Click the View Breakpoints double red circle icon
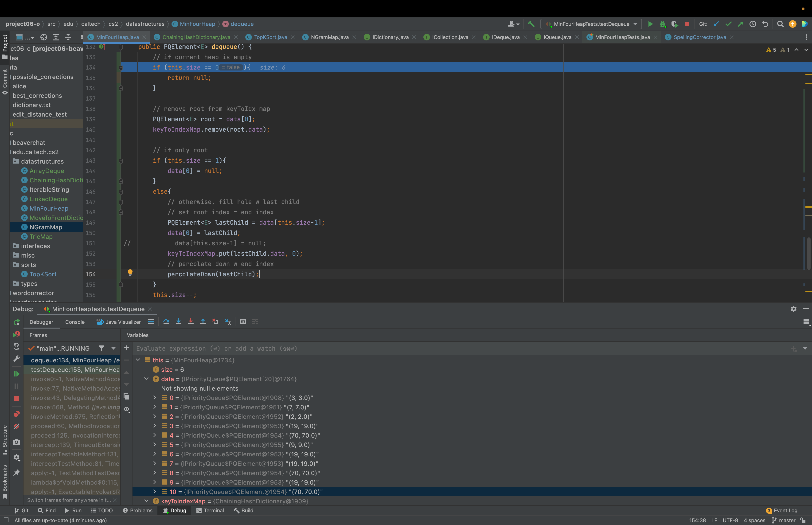The height and width of the screenshot is (525, 812). point(16,414)
